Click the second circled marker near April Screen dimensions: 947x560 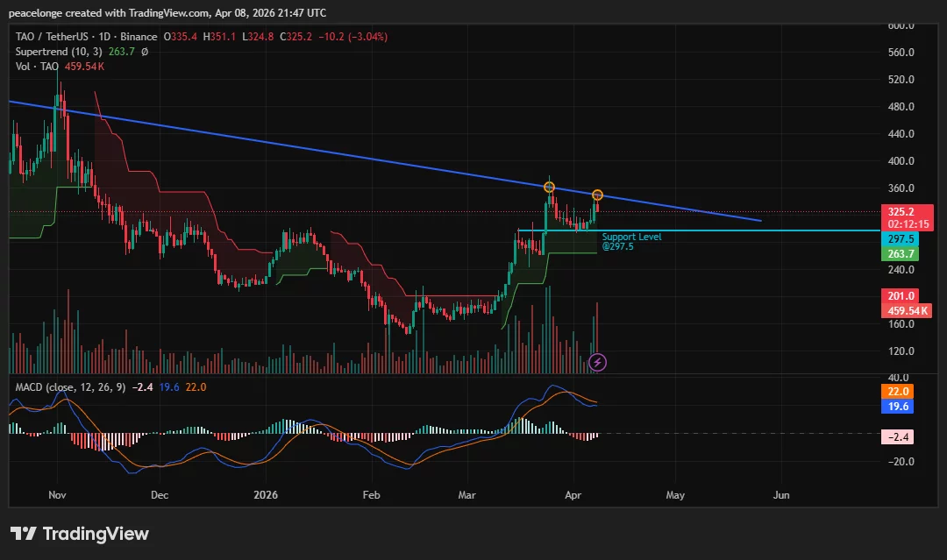(596, 195)
